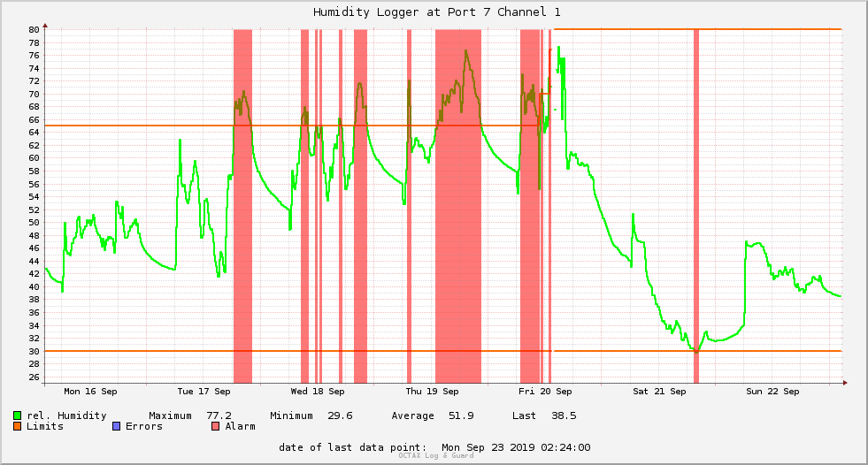Click the y-axis label 50
This screenshot has height=465, width=868.
pyautogui.click(x=35, y=223)
